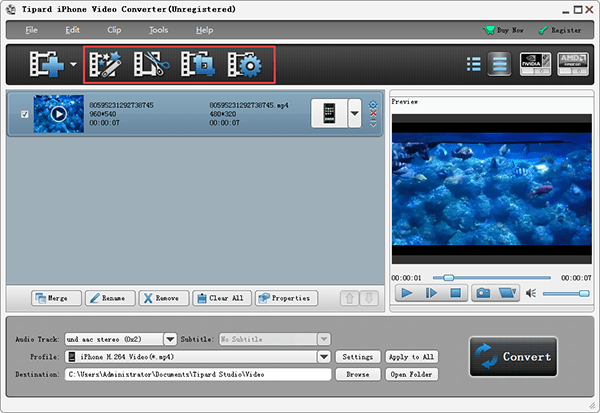
Task: Open the video Effect editing tool
Action: (x=104, y=66)
